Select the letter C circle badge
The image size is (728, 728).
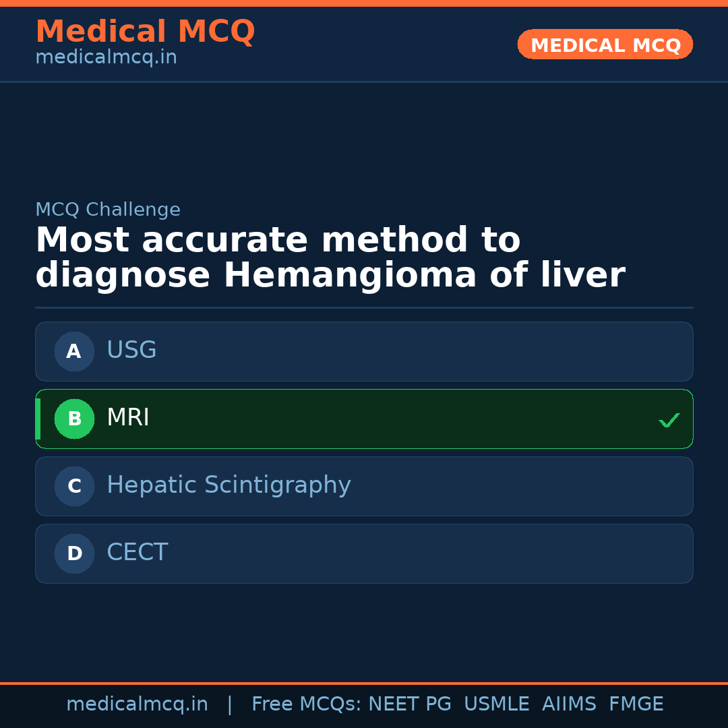pyautogui.click(x=74, y=486)
